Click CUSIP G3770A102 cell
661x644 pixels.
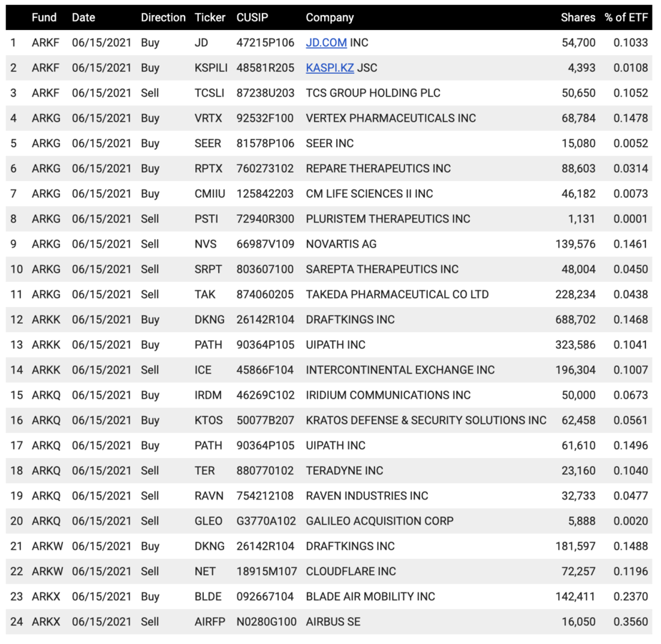click(266, 521)
